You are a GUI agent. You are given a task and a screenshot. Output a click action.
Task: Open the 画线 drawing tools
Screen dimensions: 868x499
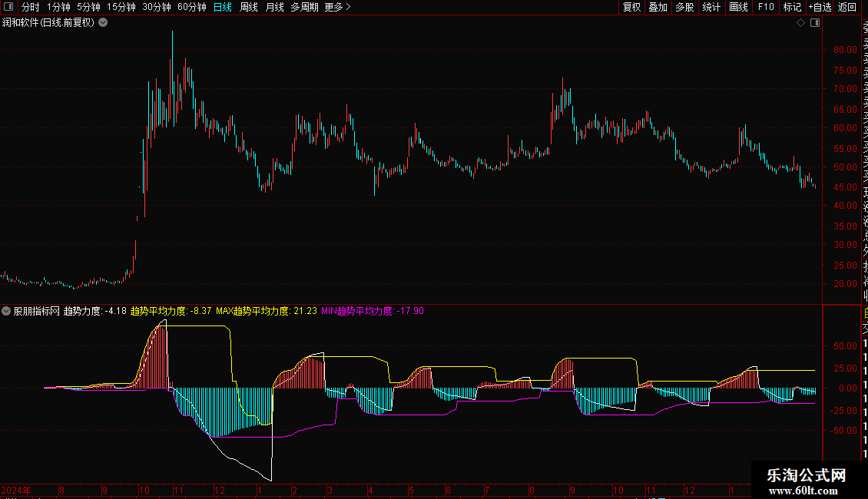[x=738, y=7]
